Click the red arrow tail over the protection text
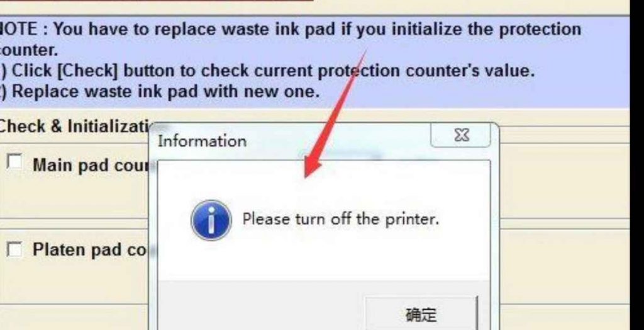 353,78
